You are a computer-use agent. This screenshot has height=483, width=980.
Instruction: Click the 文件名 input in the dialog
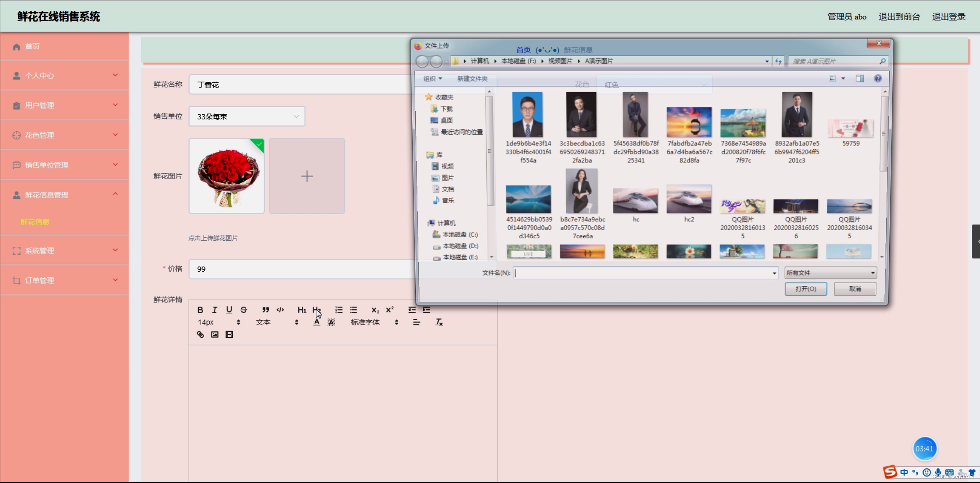[645, 273]
